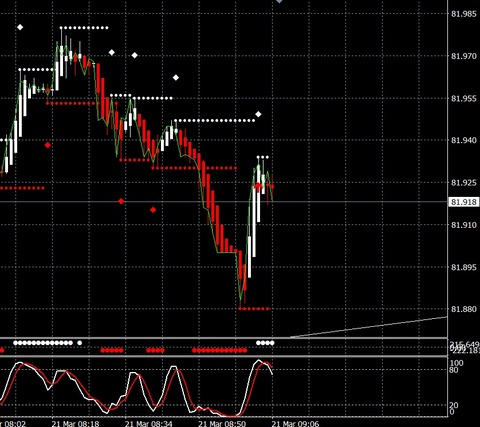Select the long white dotted level near 81.947
The width and height of the screenshot is (480, 427).
tap(214, 121)
